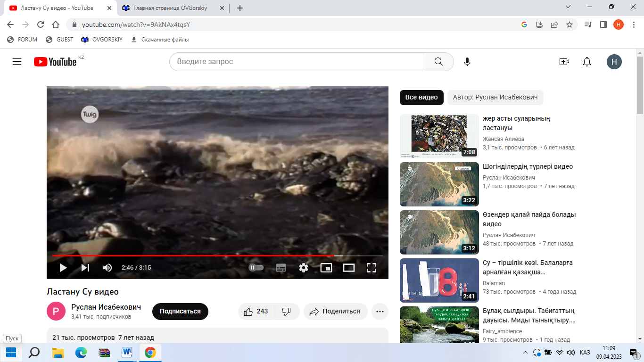Open the FORUM bookmark
Screen dimensions: 644x362
coord(22,40)
